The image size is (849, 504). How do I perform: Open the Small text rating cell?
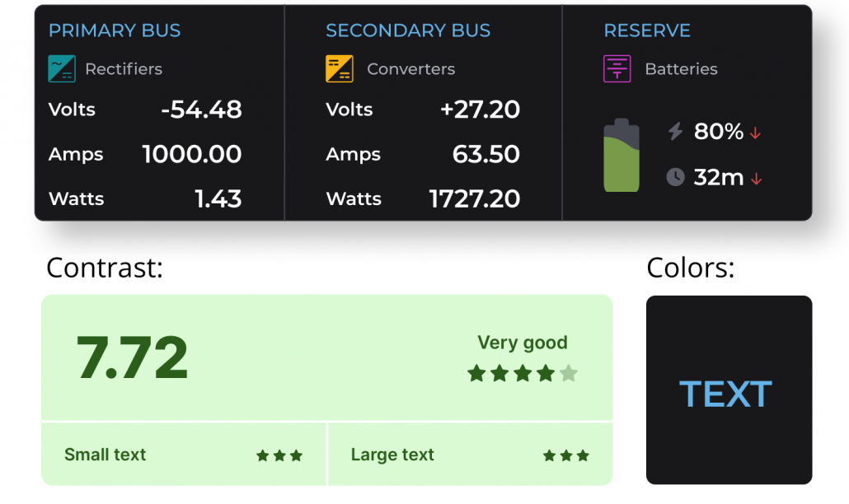coord(184,455)
